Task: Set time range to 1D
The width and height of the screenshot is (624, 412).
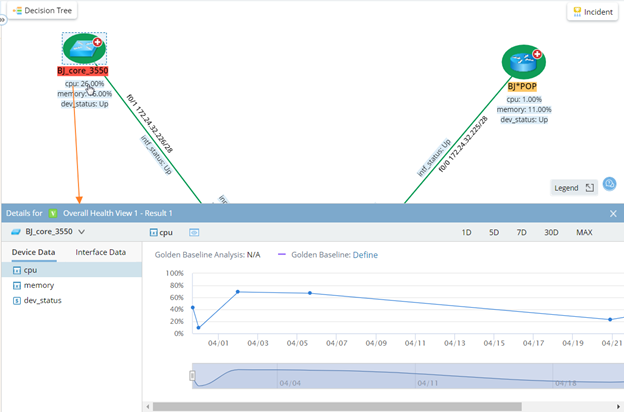Action: coord(466,232)
